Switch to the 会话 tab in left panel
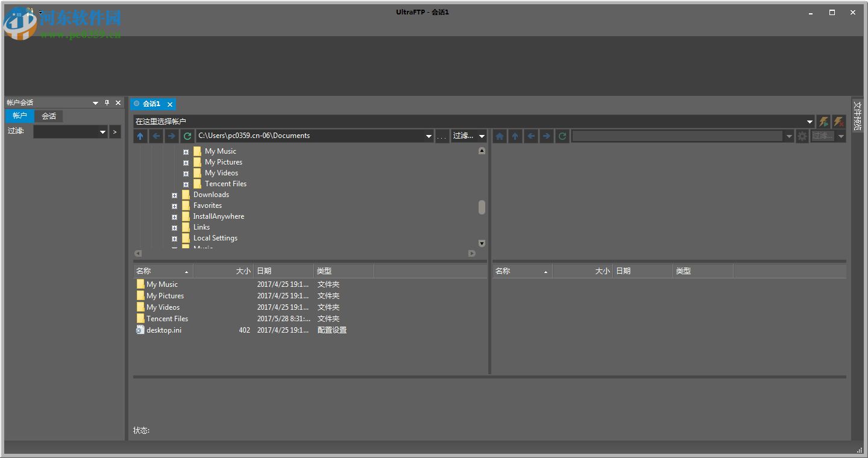This screenshot has height=458, width=868. click(49, 116)
